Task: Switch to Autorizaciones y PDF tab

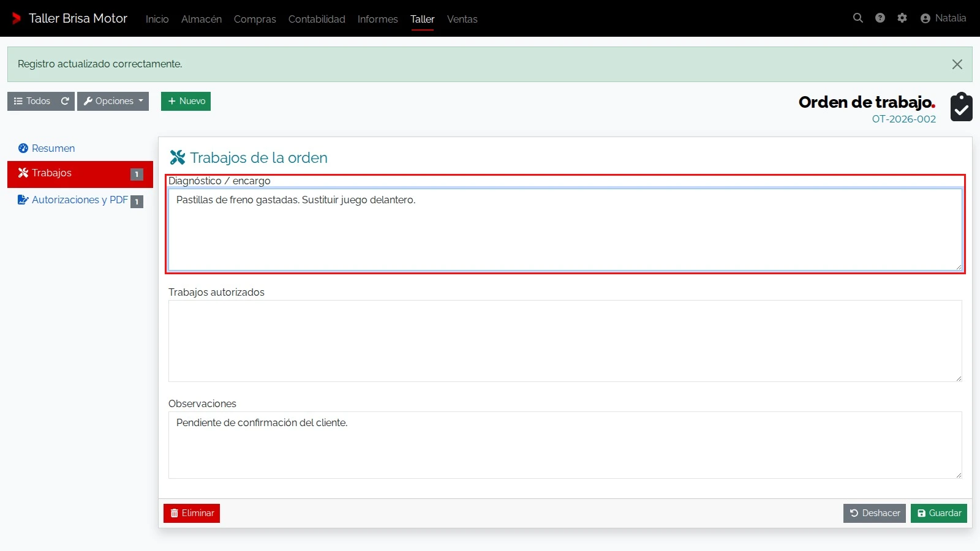Action: (80, 200)
